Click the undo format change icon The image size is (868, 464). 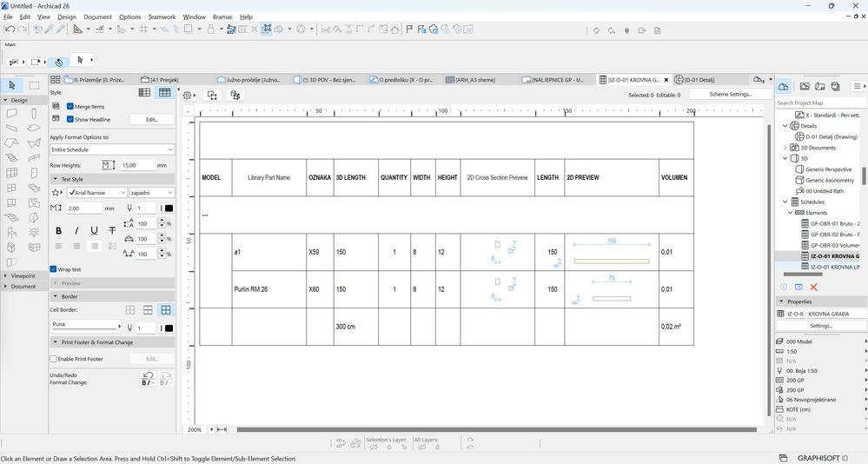(x=148, y=379)
